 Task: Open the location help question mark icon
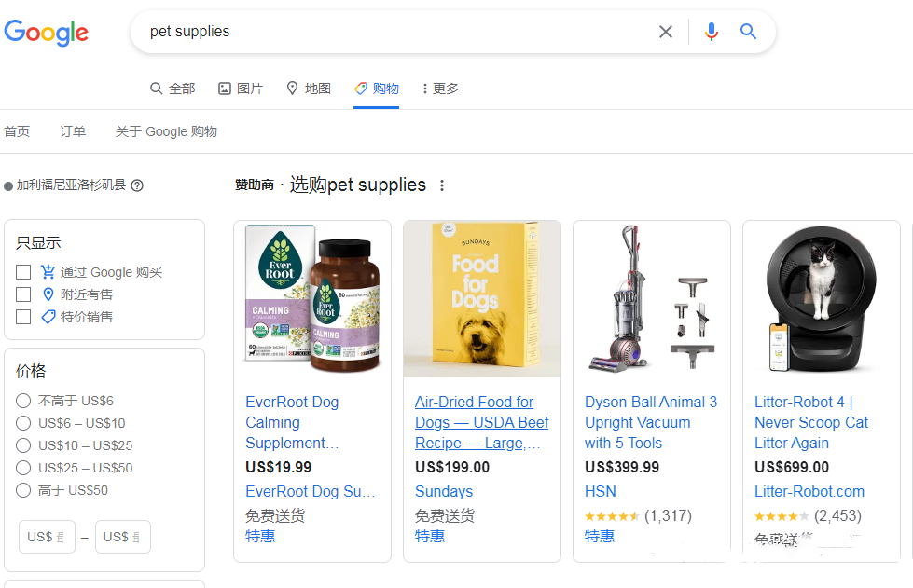point(136,185)
